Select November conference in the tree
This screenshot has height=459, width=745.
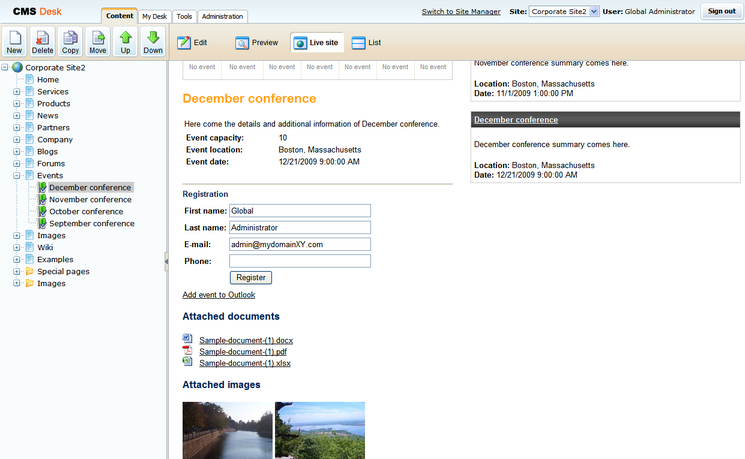(90, 199)
